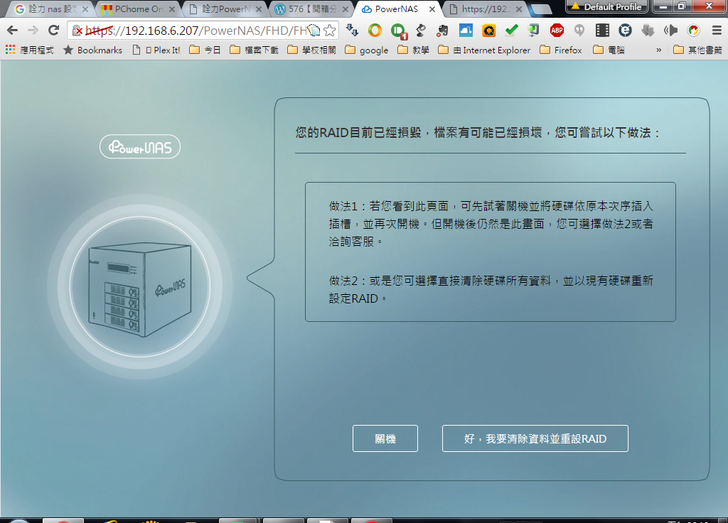Bookmark this page with the star icon
The height and width of the screenshot is (523, 728).
point(330,30)
